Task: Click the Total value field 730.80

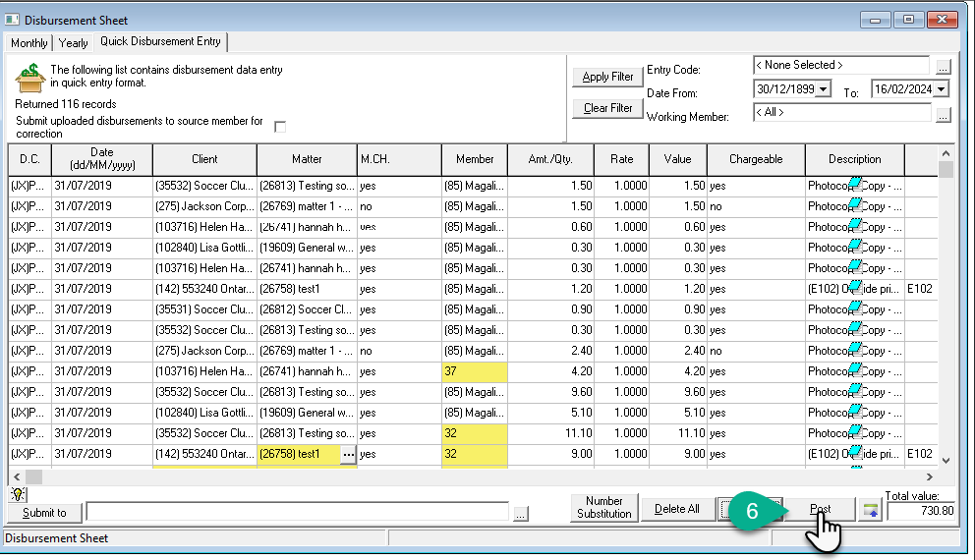Action: point(921,511)
